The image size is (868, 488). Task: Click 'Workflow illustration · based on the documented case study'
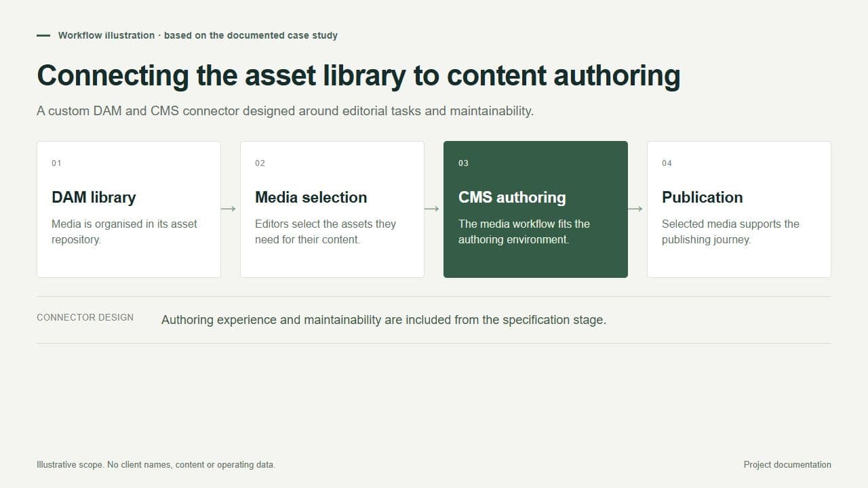(x=197, y=35)
